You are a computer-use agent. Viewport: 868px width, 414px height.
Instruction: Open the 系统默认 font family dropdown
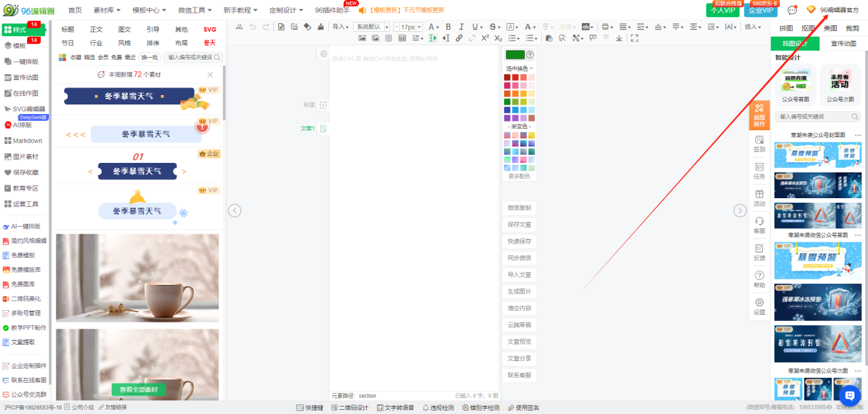(372, 26)
